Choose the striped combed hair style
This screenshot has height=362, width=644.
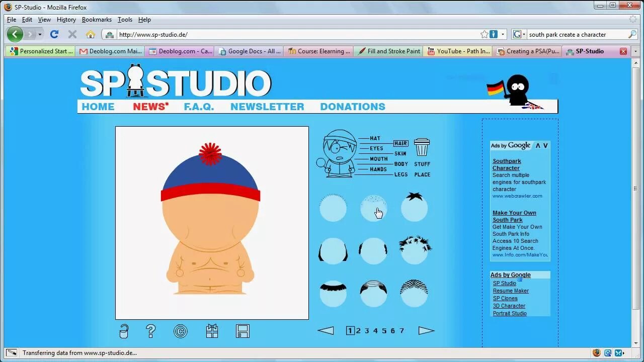[414, 294]
